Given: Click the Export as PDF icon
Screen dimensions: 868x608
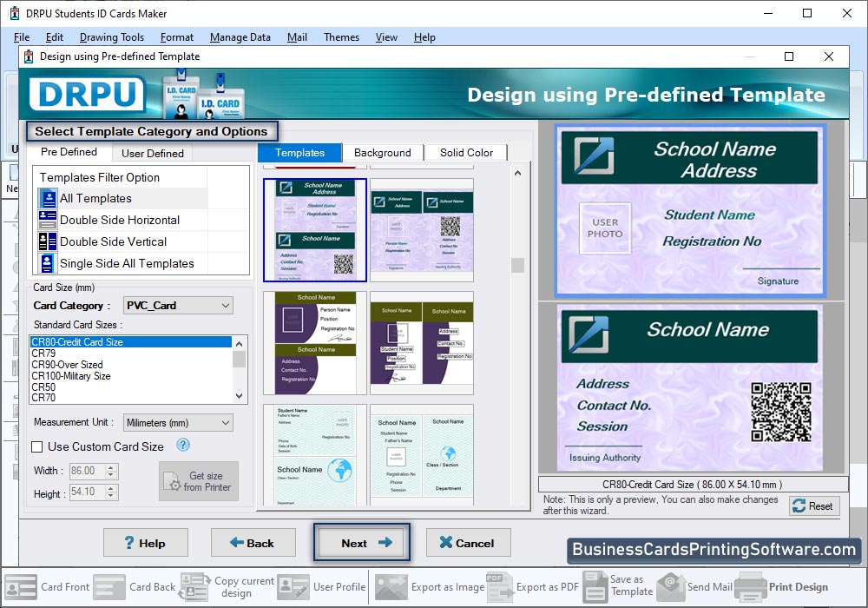Looking at the screenshot, I should point(500,587).
